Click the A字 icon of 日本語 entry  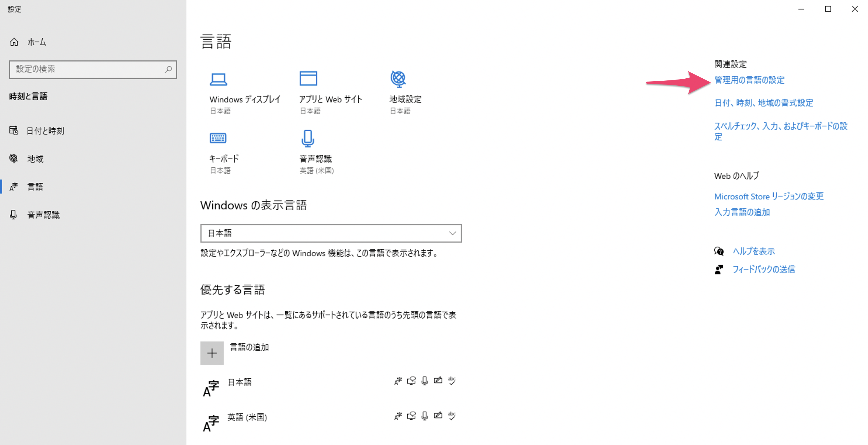[211, 388]
